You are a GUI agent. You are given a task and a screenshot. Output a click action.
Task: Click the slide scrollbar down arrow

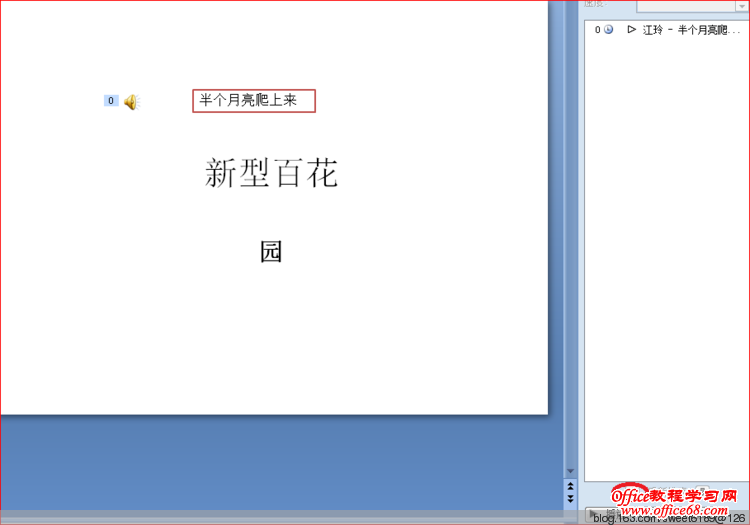coord(570,471)
